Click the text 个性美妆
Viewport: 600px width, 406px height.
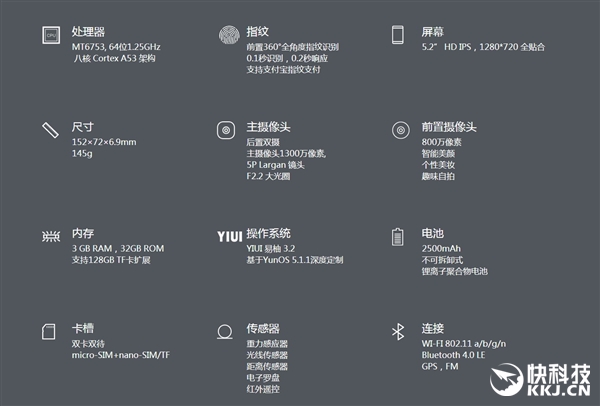(x=438, y=165)
